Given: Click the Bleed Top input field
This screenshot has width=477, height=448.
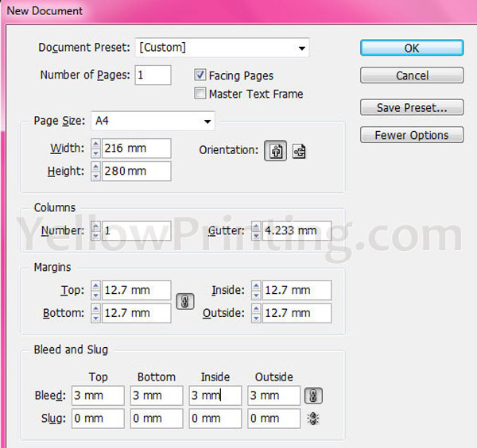Looking at the screenshot, I should [98, 396].
